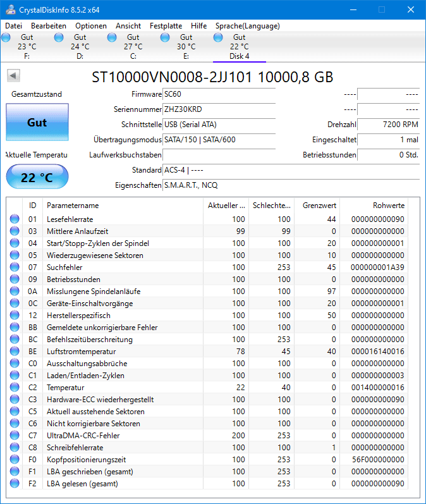Open the Sprache(Language) menu
The image size is (426, 504).
(247, 26)
